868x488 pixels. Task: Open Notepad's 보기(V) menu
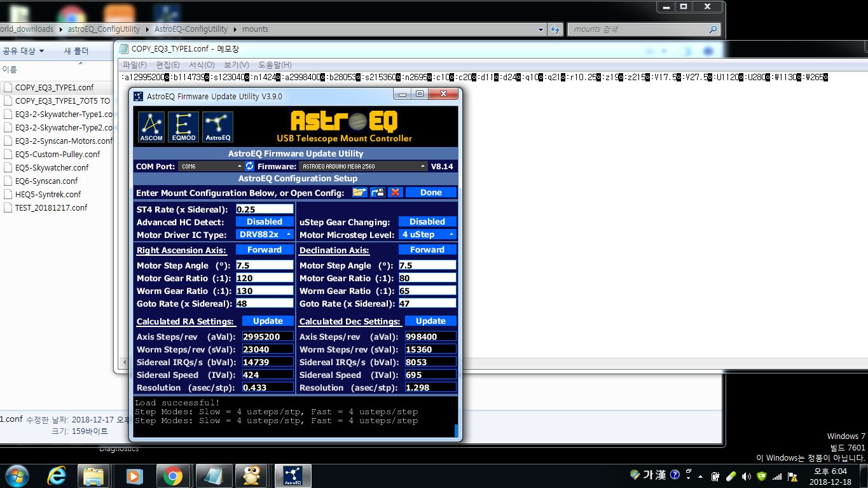(x=237, y=65)
